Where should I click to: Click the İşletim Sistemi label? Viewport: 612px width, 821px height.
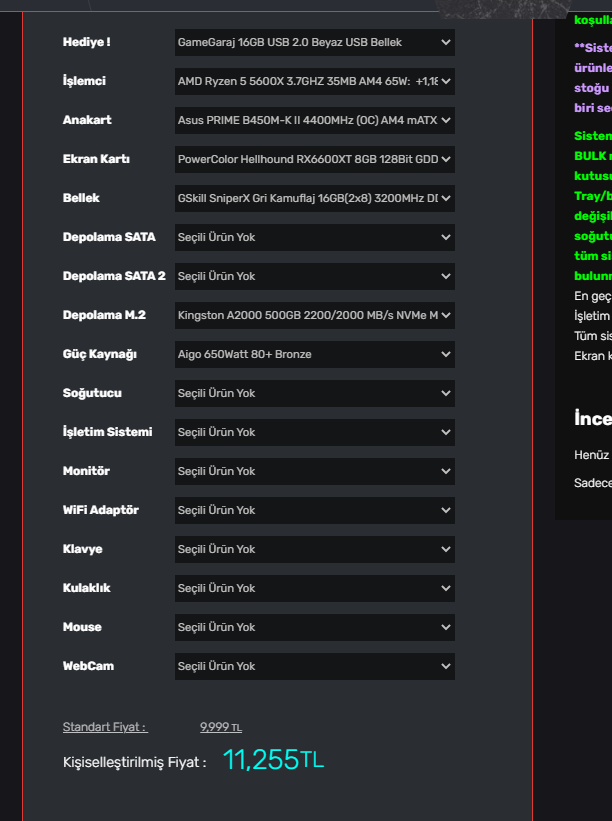point(107,432)
